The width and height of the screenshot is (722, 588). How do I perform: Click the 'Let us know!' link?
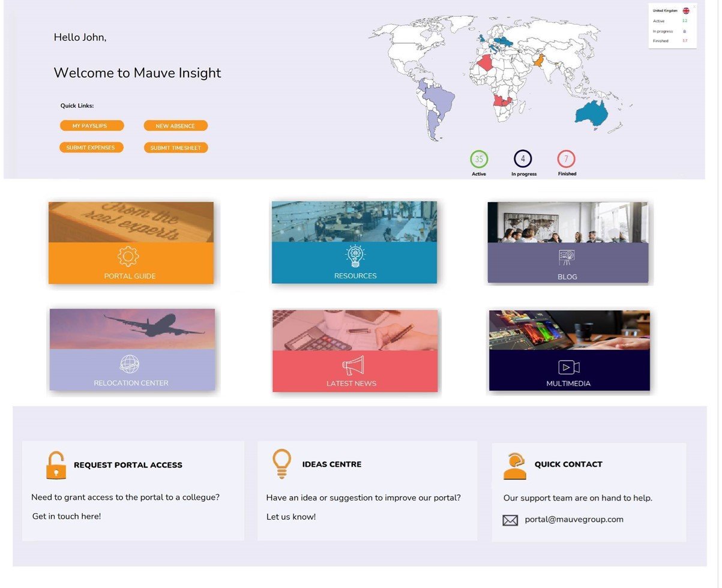(x=291, y=517)
